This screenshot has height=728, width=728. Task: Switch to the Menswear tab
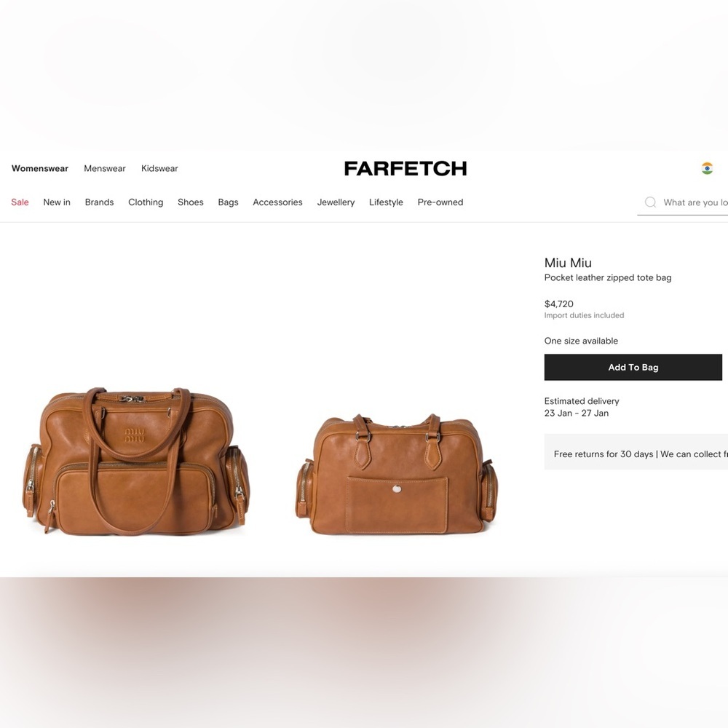(x=104, y=169)
